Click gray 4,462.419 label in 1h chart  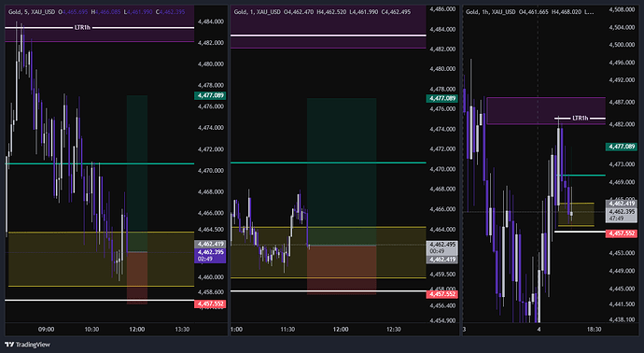622,203
